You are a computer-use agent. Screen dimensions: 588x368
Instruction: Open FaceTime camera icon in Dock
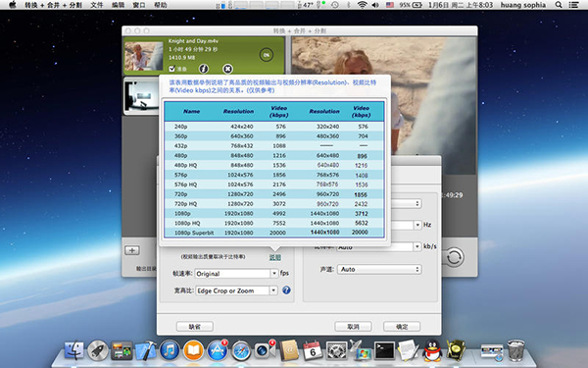(x=265, y=350)
